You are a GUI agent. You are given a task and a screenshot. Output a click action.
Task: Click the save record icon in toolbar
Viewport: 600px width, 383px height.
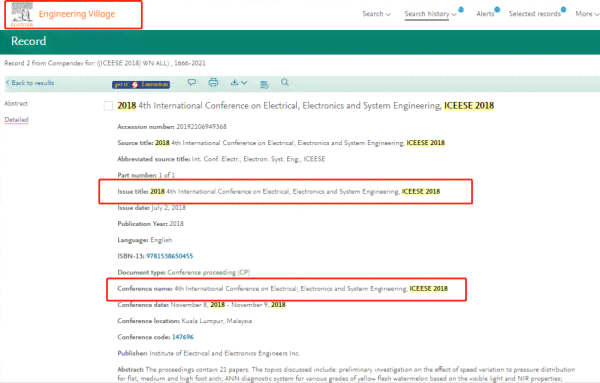264,85
